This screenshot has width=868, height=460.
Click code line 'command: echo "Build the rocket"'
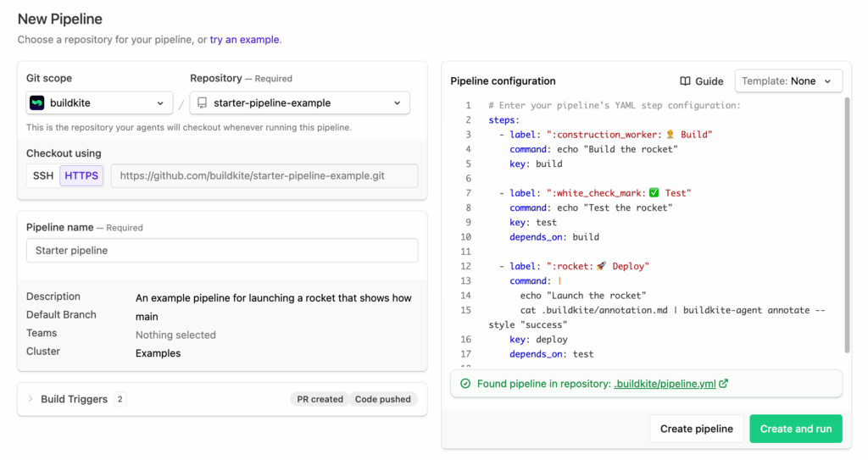(x=593, y=149)
